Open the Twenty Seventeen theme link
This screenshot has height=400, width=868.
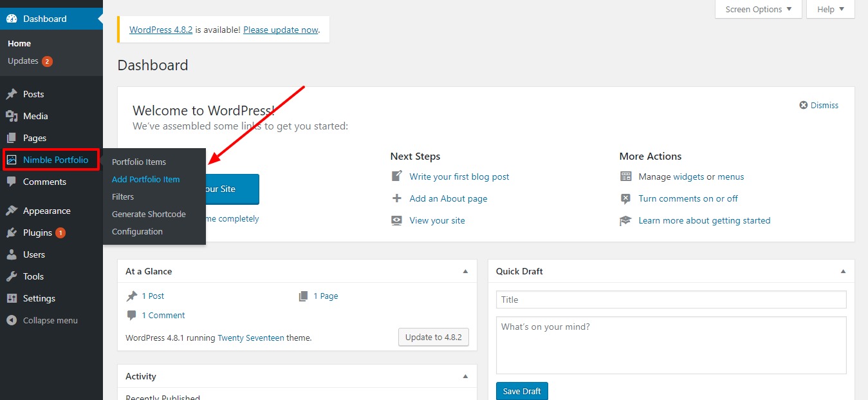point(251,338)
